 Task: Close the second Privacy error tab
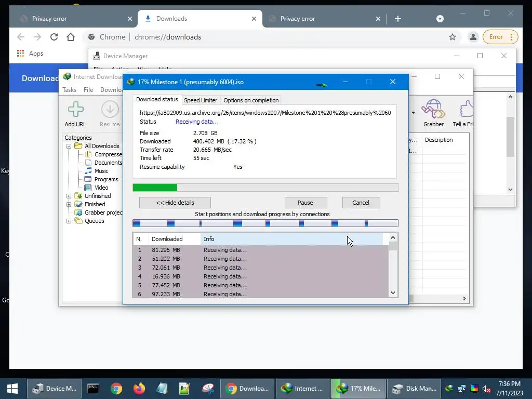pyautogui.click(x=378, y=19)
